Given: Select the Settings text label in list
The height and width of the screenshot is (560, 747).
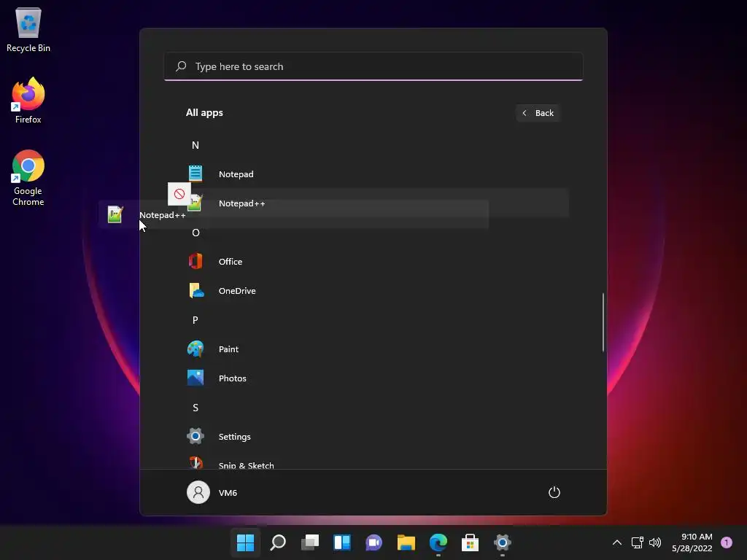Looking at the screenshot, I should coord(234,437).
